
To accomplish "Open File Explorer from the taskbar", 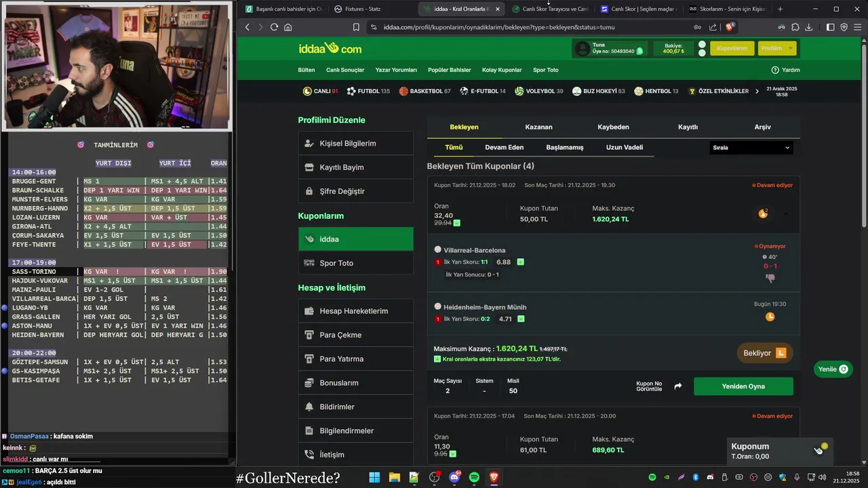I will pyautogui.click(x=394, y=478).
